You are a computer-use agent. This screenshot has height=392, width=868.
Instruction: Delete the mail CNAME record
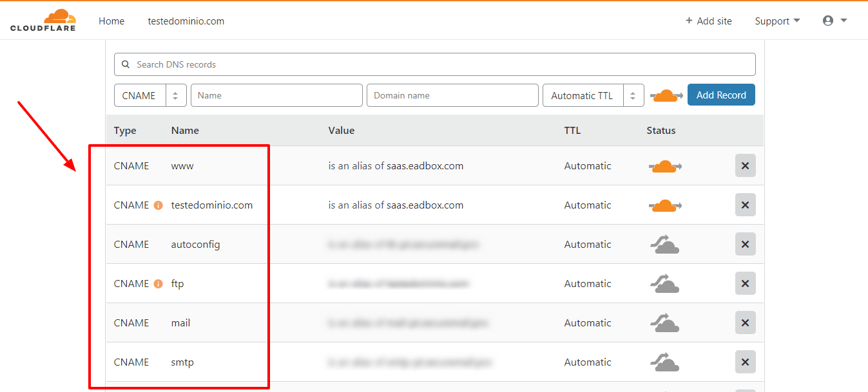pyautogui.click(x=746, y=322)
